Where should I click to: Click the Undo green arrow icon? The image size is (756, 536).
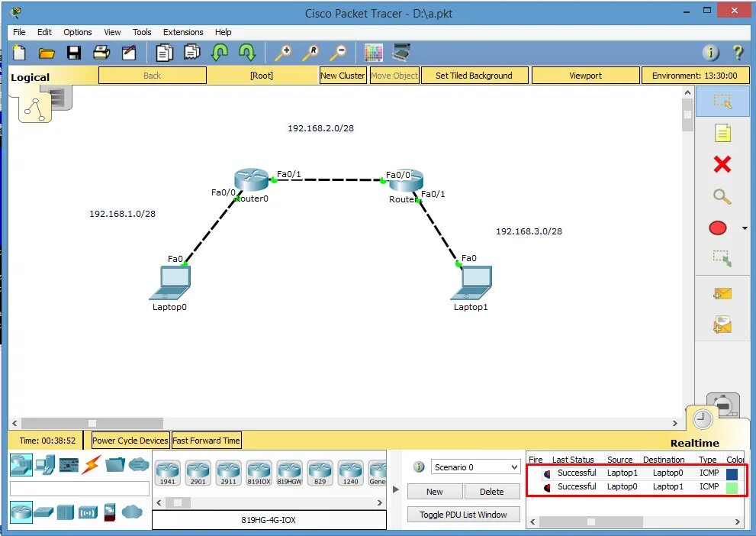tap(220, 52)
